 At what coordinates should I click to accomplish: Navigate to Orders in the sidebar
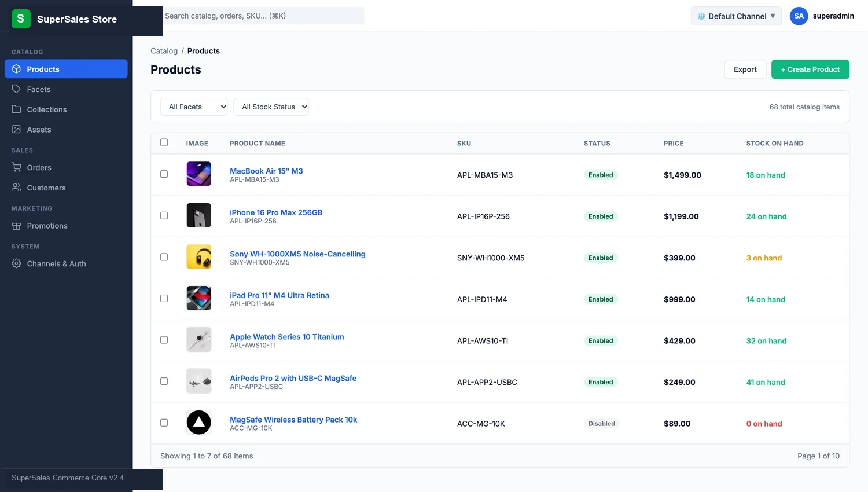click(66, 167)
